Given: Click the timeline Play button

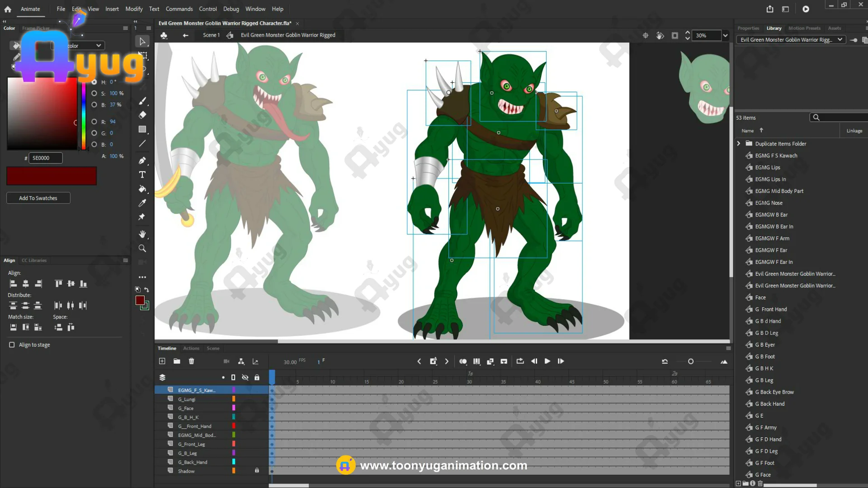Looking at the screenshot, I should tap(547, 361).
